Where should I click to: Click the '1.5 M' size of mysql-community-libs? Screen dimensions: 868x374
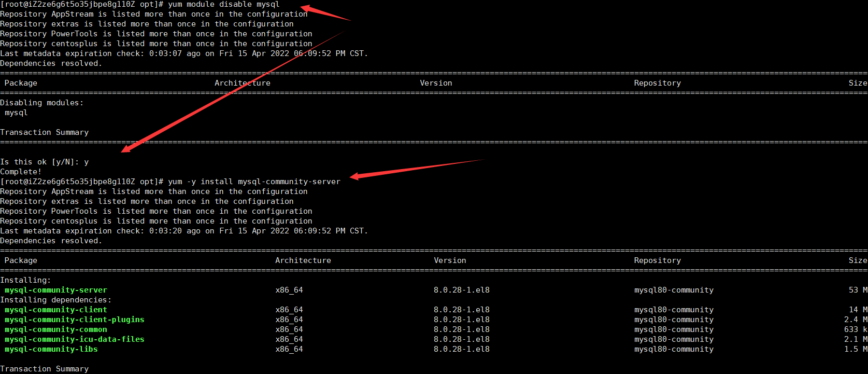[856, 349]
